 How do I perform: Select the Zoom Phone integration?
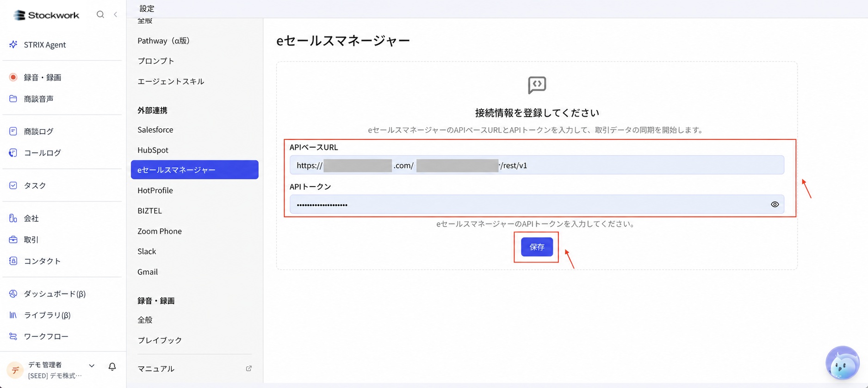(x=160, y=231)
